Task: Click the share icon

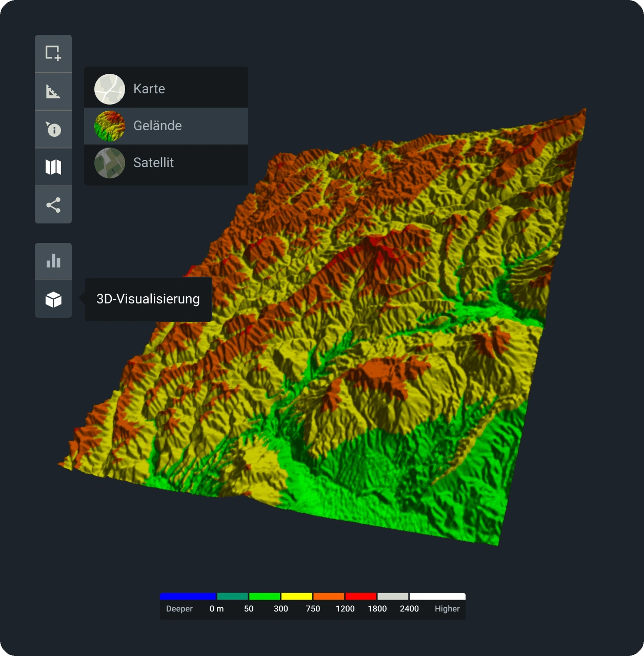Action: point(53,204)
